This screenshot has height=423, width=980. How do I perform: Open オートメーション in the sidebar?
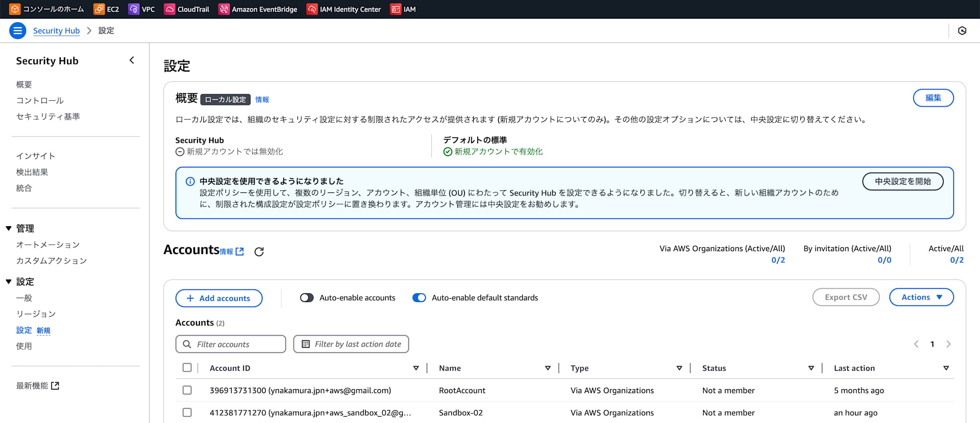(48, 245)
